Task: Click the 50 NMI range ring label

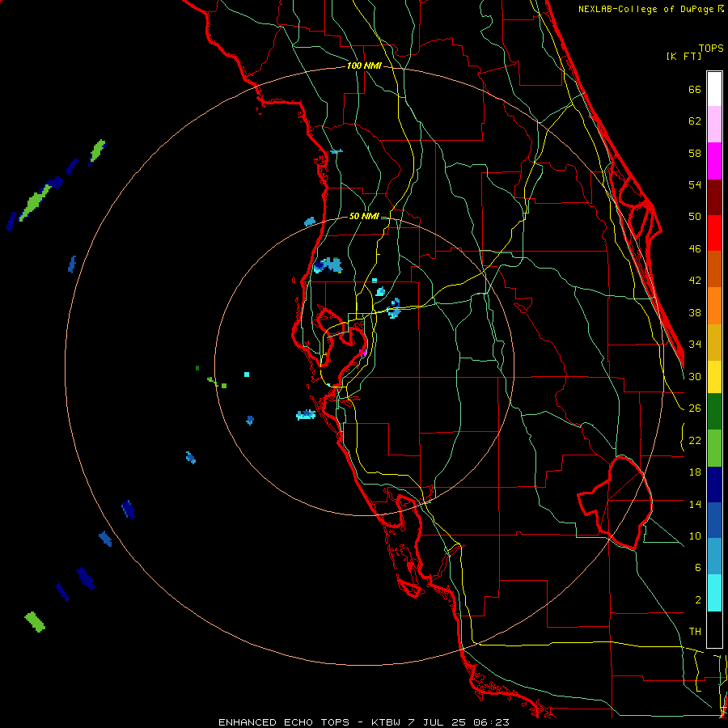Action: pyautogui.click(x=364, y=216)
